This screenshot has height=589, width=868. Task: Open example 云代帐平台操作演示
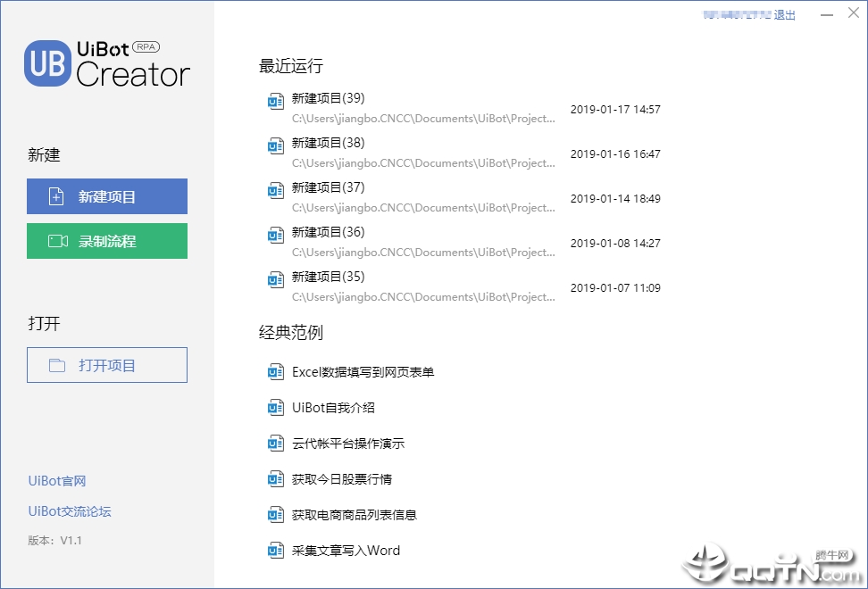pos(348,444)
